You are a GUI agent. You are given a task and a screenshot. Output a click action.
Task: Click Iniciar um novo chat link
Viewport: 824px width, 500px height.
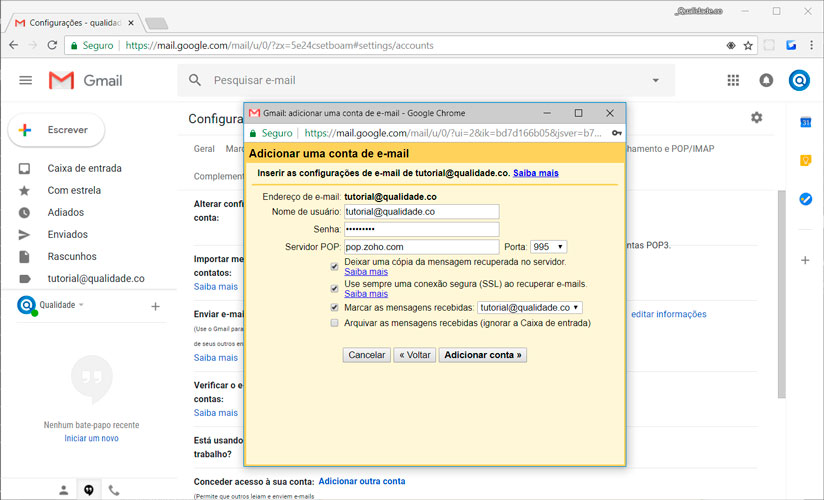tap(91, 438)
